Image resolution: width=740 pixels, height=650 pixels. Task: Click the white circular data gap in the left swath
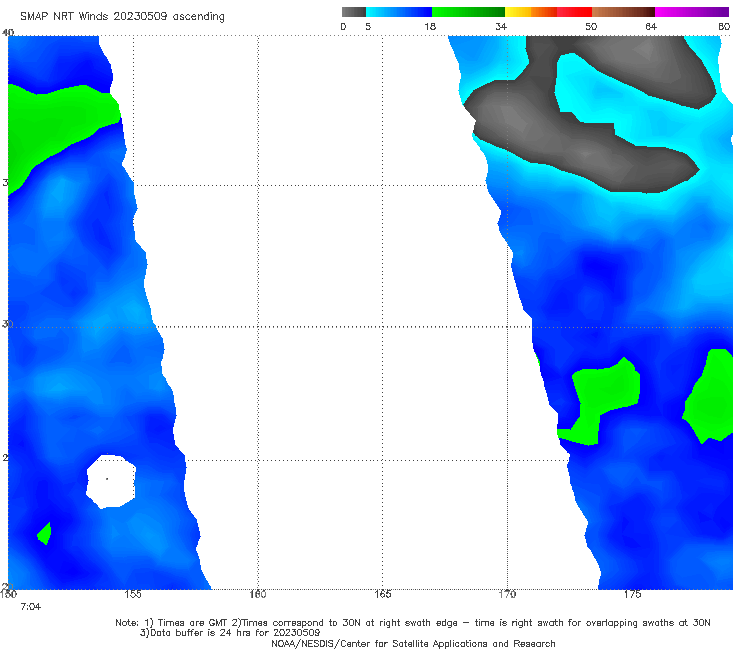point(111,481)
